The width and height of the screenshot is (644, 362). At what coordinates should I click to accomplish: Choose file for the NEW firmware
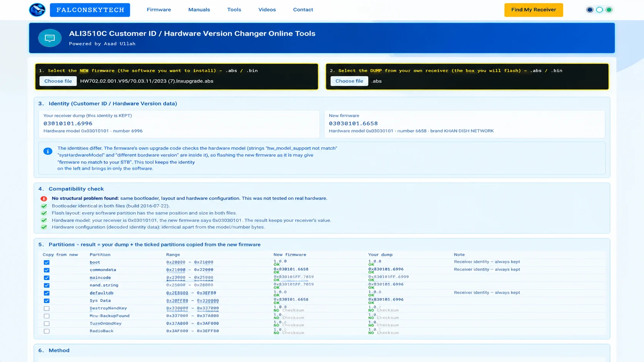coord(58,81)
